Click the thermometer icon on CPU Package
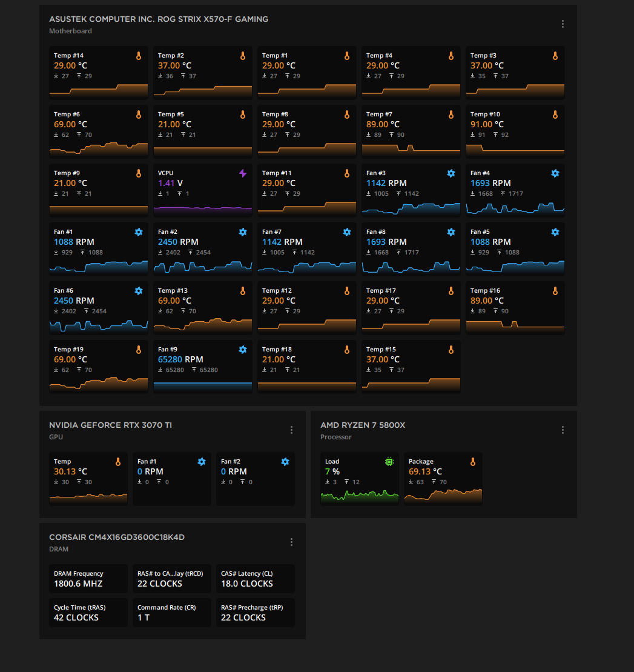The height and width of the screenshot is (672, 634). [472, 462]
